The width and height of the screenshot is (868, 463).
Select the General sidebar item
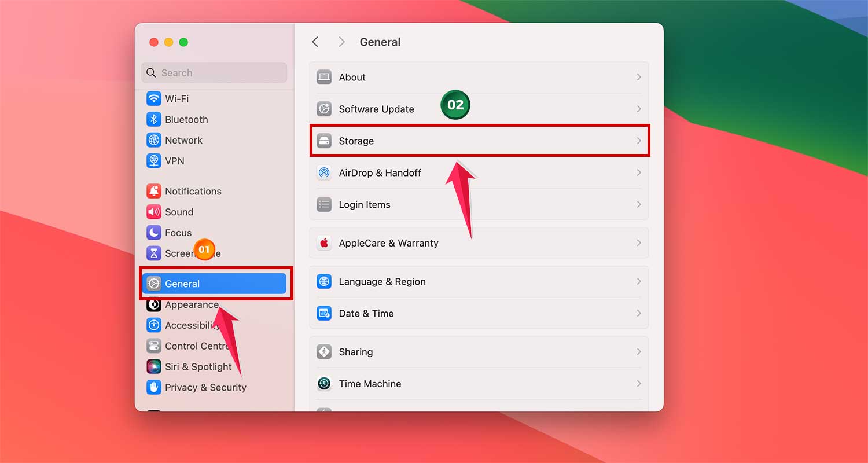point(183,284)
